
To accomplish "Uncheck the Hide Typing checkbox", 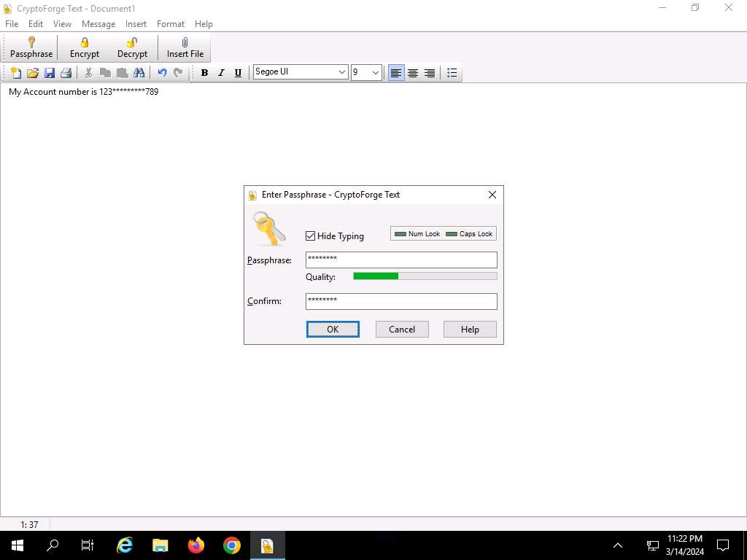I will click(x=311, y=236).
